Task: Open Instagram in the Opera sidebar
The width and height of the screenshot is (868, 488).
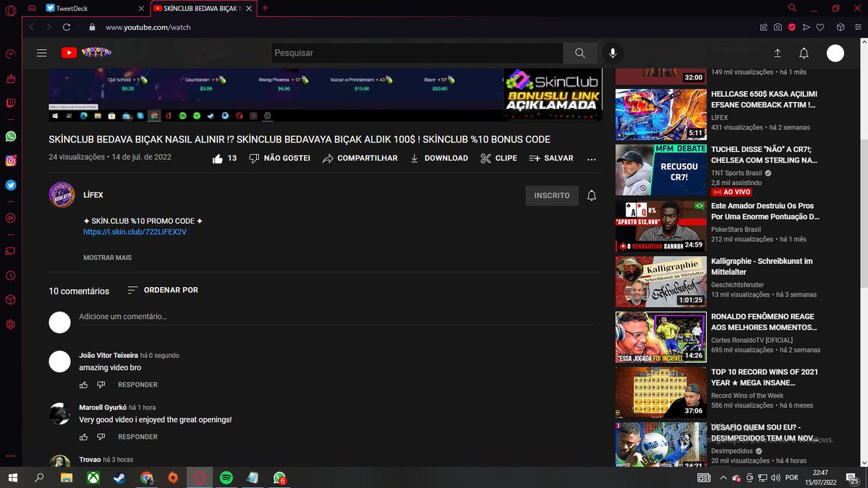Action: (x=10, y=161)
